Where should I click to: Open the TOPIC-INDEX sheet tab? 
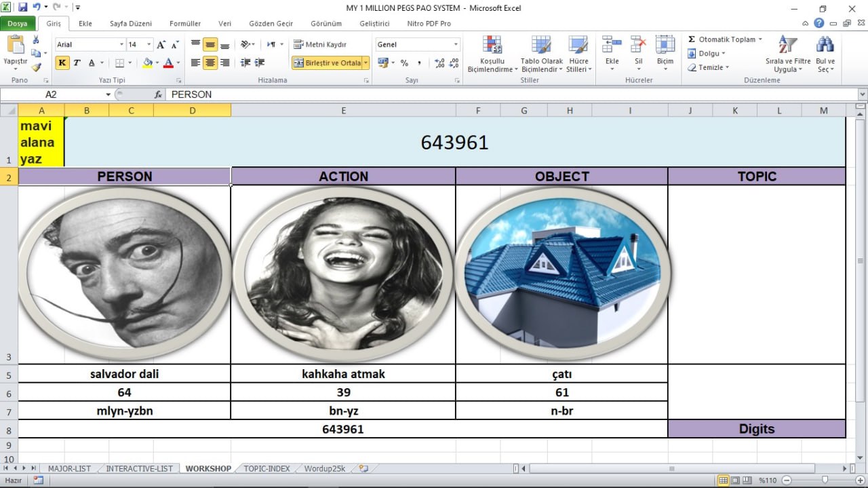point(267,468)
